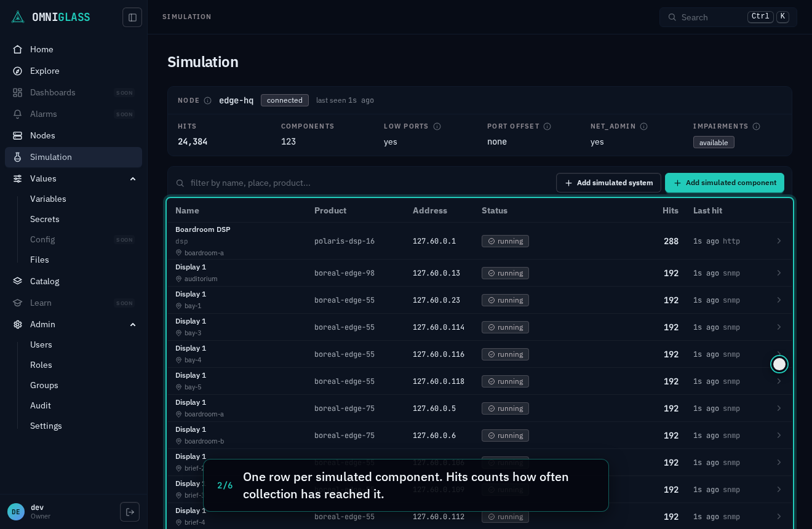Collapse the sidebar panel toggle

[x=132, y=17]
